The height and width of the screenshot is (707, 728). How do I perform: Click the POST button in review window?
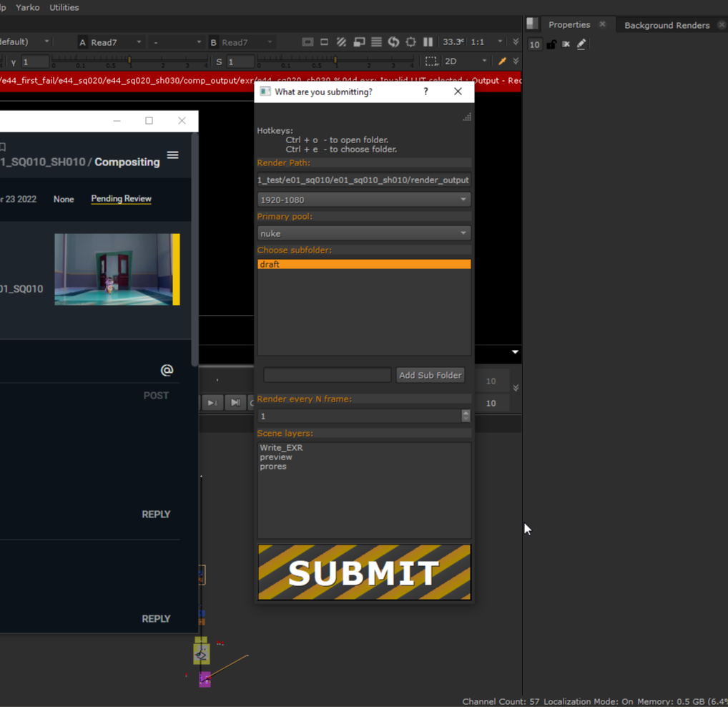[156, 395]
